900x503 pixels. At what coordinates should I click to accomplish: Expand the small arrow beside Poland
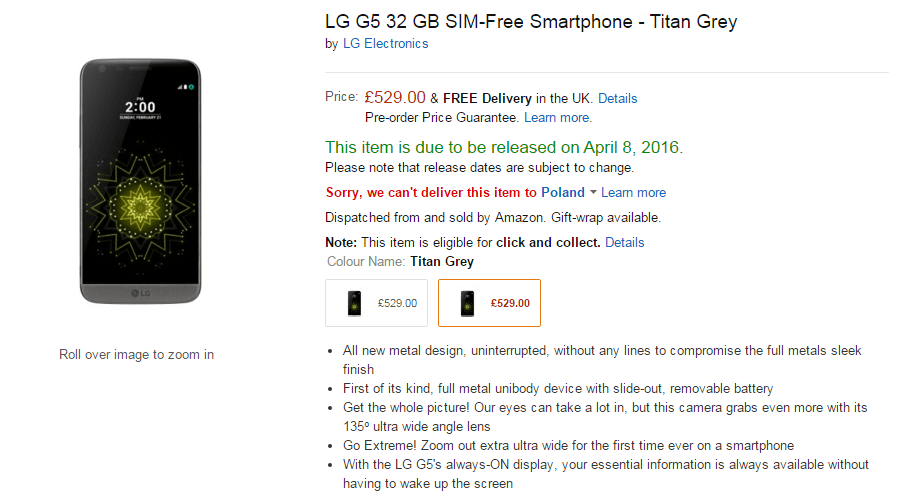[x=593, y=192]
